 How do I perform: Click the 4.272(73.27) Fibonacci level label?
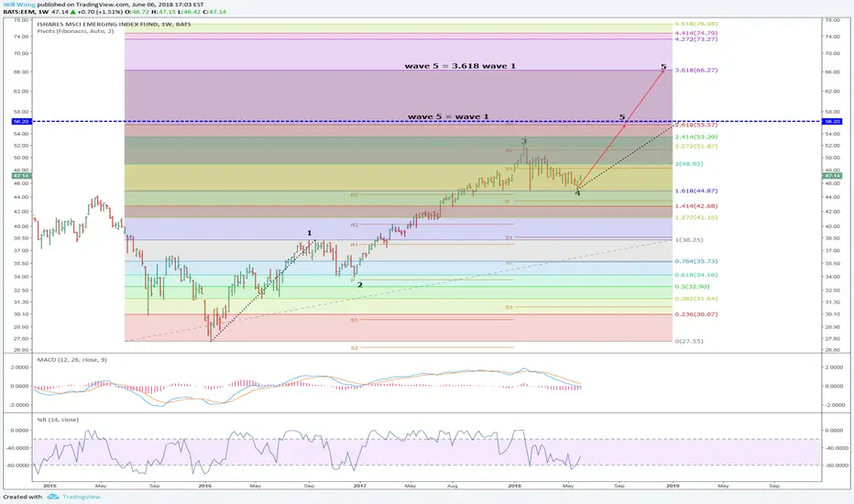click(696, 39)
